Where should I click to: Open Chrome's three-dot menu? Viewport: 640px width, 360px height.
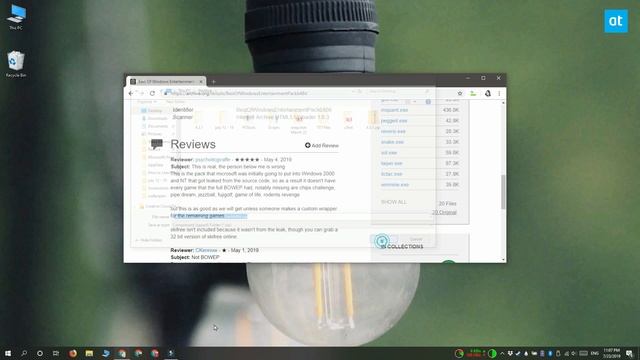point(499,93)
